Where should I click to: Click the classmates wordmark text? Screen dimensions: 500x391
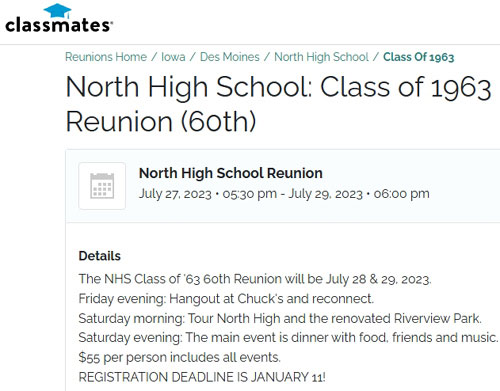point(59,25)
